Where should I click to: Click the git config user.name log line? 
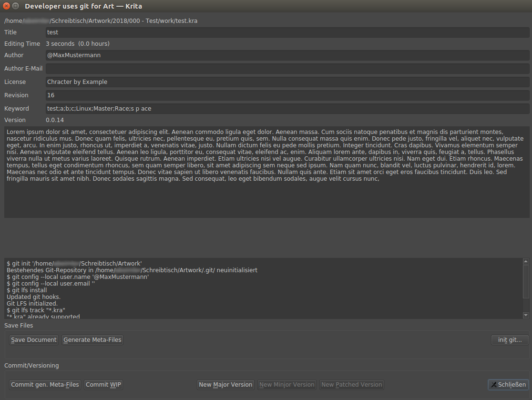(x=78, y=277)
